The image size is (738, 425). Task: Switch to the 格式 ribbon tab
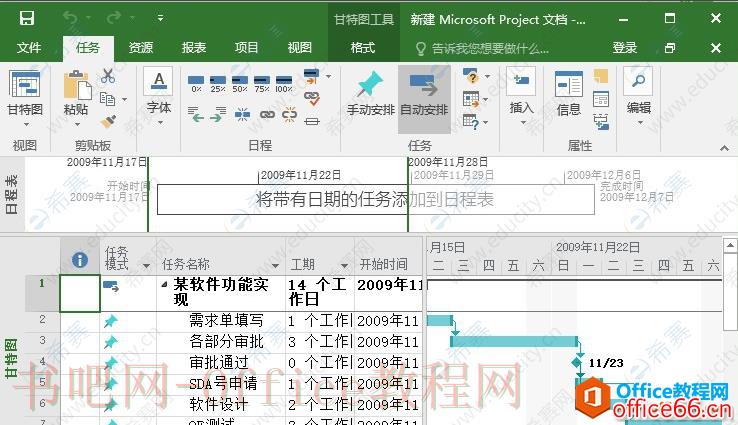coord(363,48)
